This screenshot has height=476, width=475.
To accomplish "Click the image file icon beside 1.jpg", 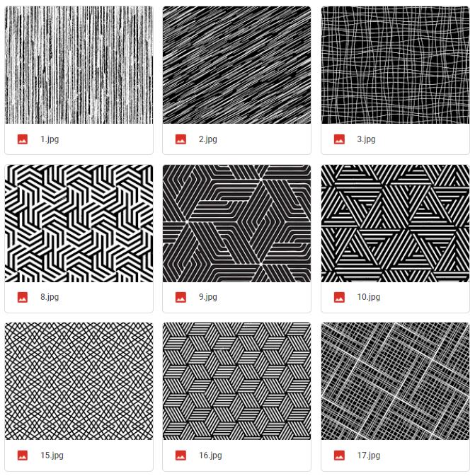I will point(23,139).
